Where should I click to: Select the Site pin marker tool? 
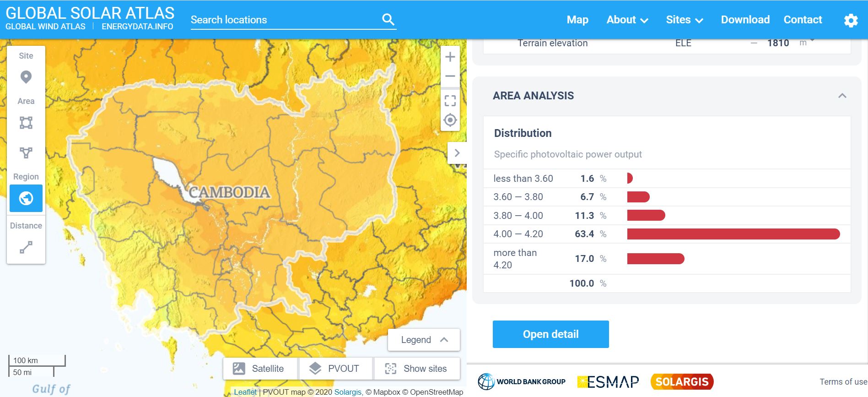pyautogui.click(x=26, y=77)
